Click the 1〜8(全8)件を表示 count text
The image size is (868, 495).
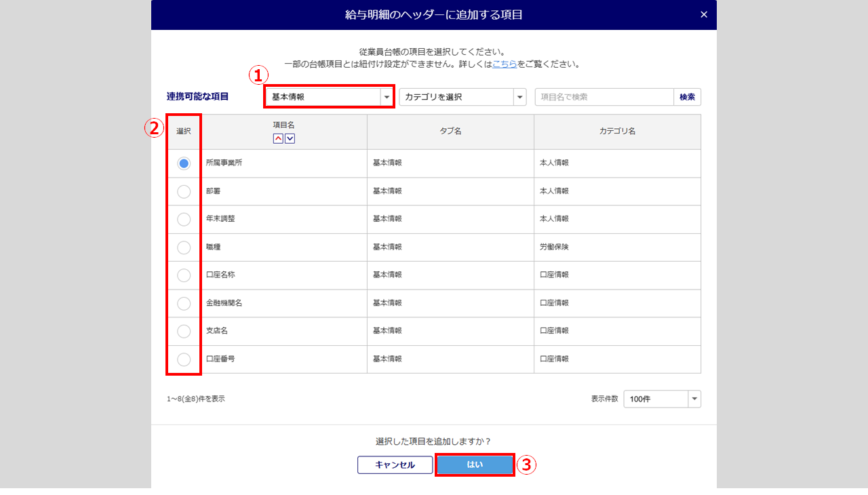click(196, 399)
